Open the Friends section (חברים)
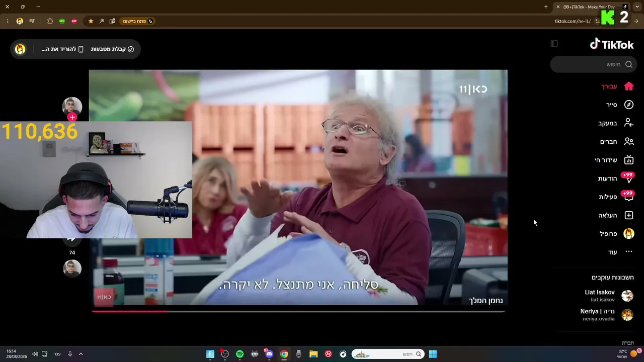The width and height of the screenshot is (644, 362). pos(616,142)
